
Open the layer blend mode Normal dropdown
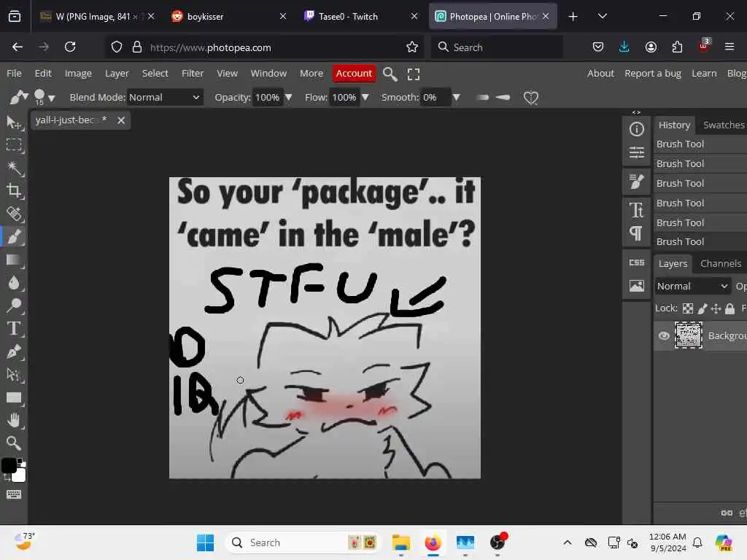[x=692, y=286]
